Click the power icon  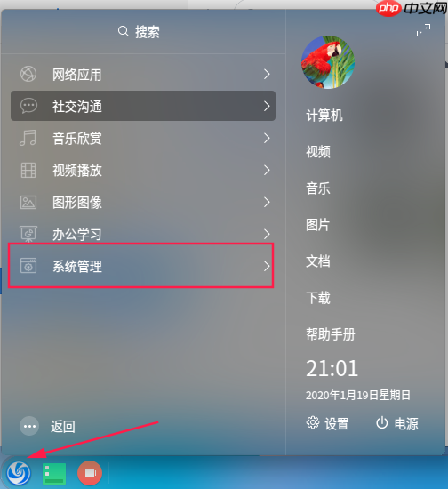[x=381, y=423]
